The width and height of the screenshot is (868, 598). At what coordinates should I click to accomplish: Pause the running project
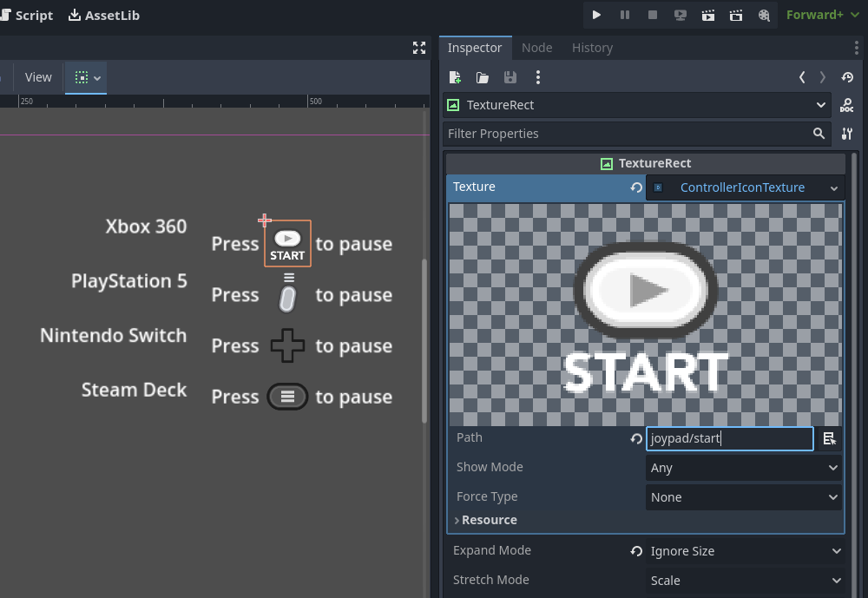click(x=624, y=15)
